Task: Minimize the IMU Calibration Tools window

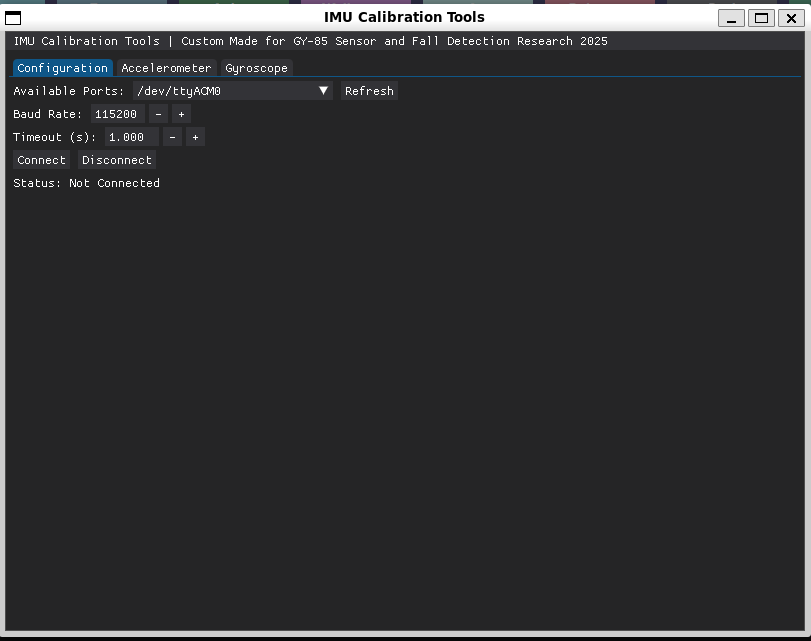Action: [x=731, y=18]
